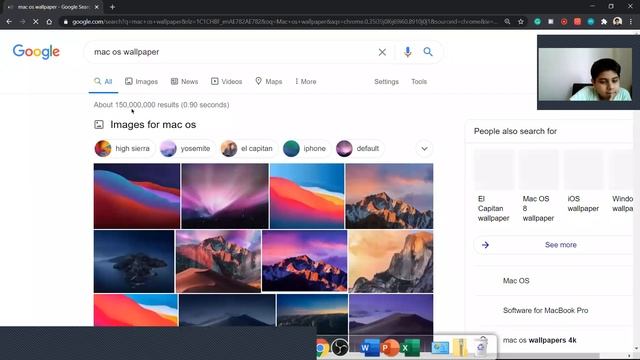Screen dimensions: 640x360
Task: Open the red circular extension icon
Action: click(564, 22)
